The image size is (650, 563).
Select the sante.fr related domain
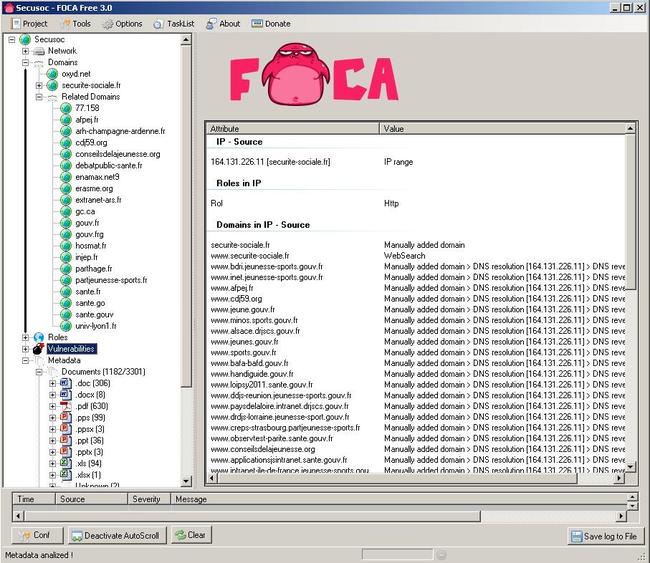pos(88,292)
